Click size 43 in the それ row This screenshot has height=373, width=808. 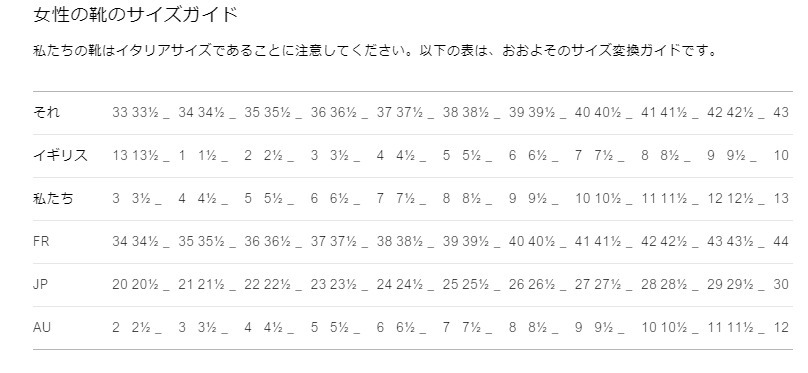click(781, 112)
